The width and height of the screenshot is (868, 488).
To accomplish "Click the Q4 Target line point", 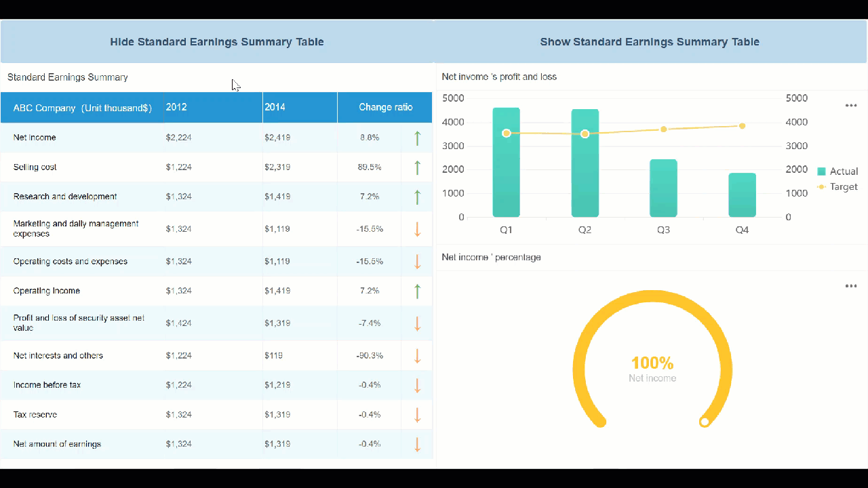I will (743, 126).
